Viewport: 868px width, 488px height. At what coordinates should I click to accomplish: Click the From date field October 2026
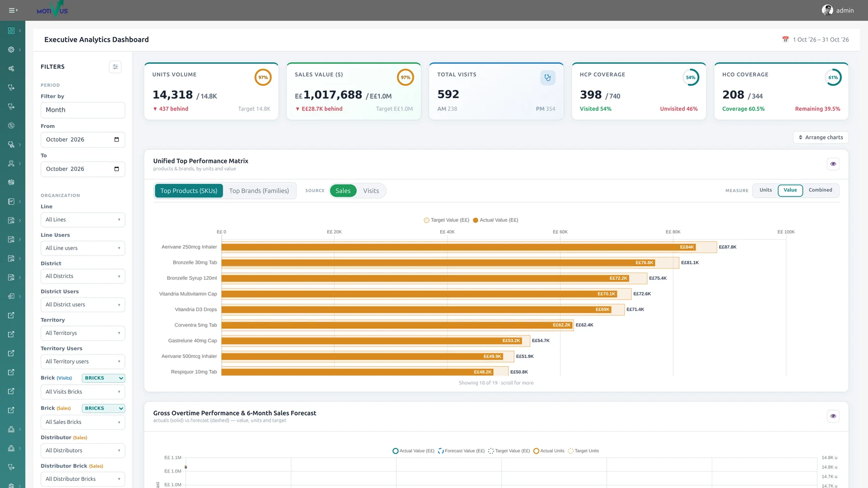click(x=83, y=140)
